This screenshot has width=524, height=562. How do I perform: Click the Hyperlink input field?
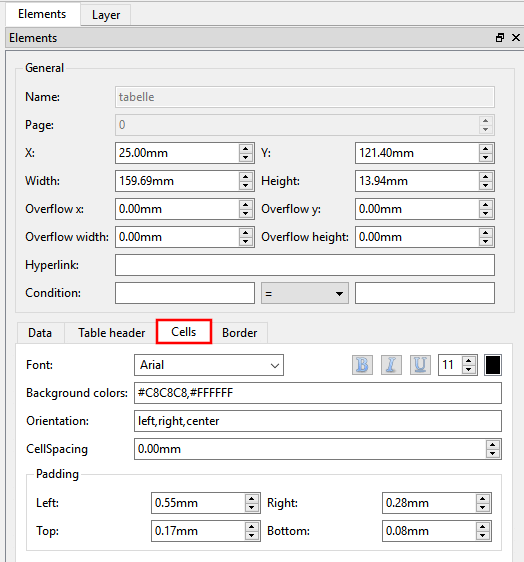point(305,265)
